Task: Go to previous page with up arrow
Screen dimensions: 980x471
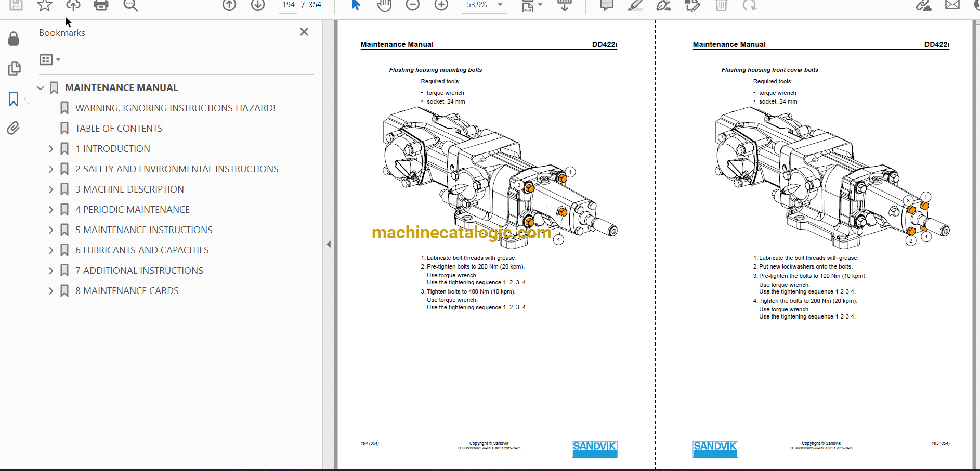Action: 229,5
